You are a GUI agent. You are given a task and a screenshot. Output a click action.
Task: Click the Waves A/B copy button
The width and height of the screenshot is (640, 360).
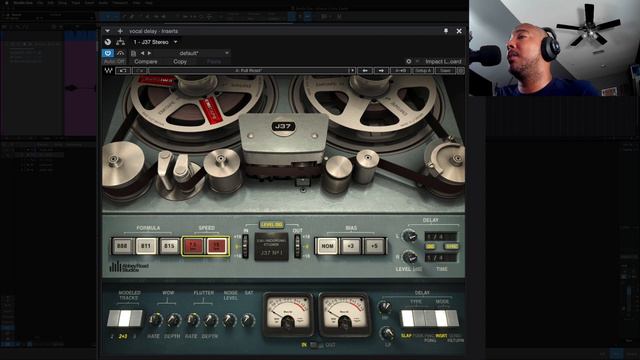pyautogui.click(x=400, y=71)
